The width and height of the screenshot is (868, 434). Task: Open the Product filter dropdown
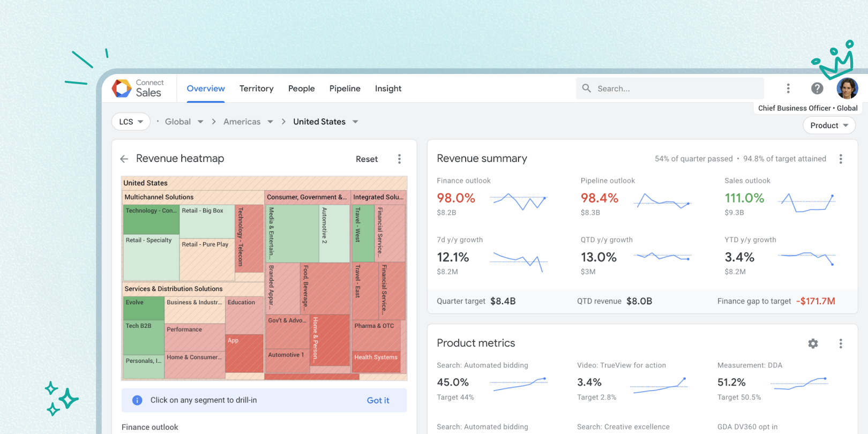click(x=829, y=125)
